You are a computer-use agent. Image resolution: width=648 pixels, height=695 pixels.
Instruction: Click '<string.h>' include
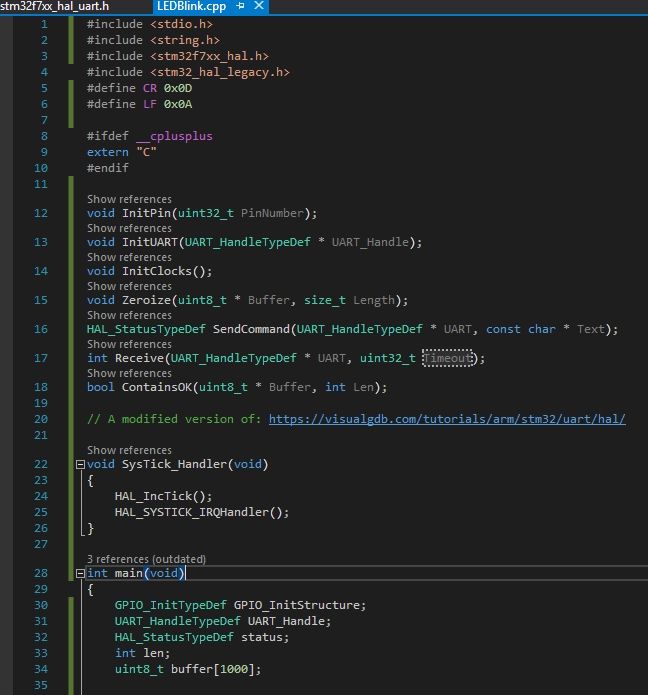tap(185, 40)
